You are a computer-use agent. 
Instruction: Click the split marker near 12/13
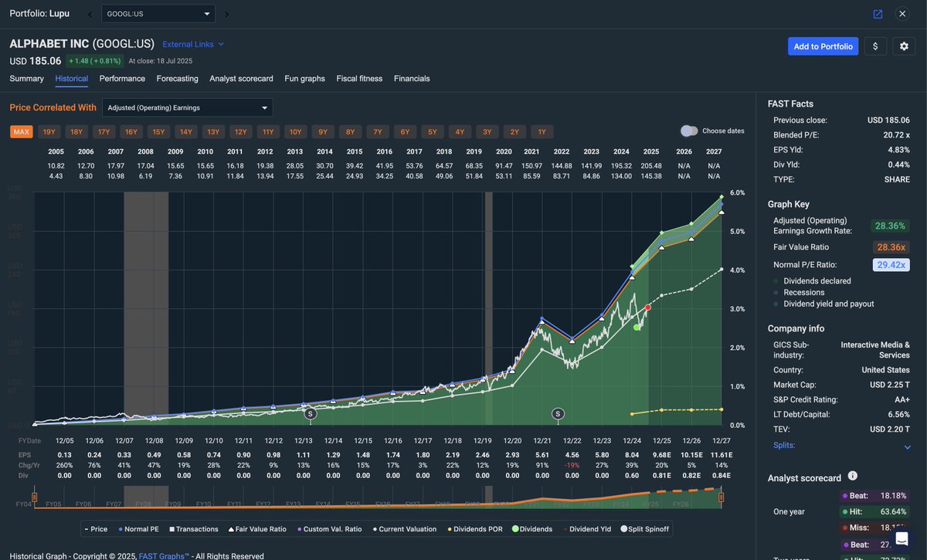click(x=311, y=414)
